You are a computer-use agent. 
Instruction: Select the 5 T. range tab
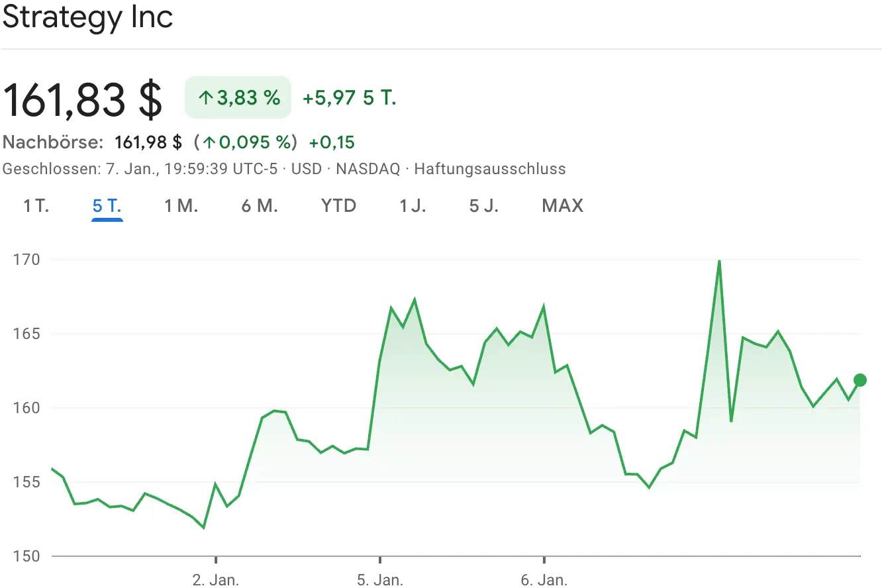[107, 206]
